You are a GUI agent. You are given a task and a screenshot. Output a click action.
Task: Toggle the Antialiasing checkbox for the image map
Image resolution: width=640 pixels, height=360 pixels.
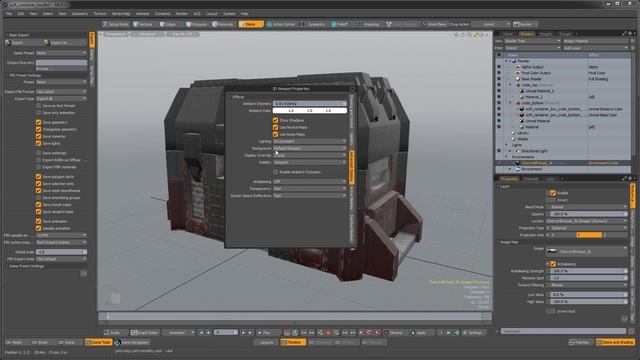pos(553,264)
